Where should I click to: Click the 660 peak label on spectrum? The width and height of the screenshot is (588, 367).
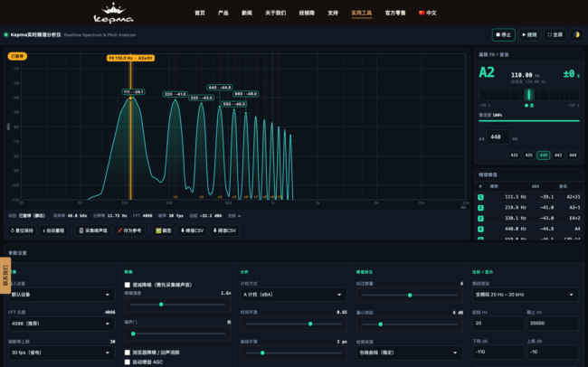(x=246, y=94)
